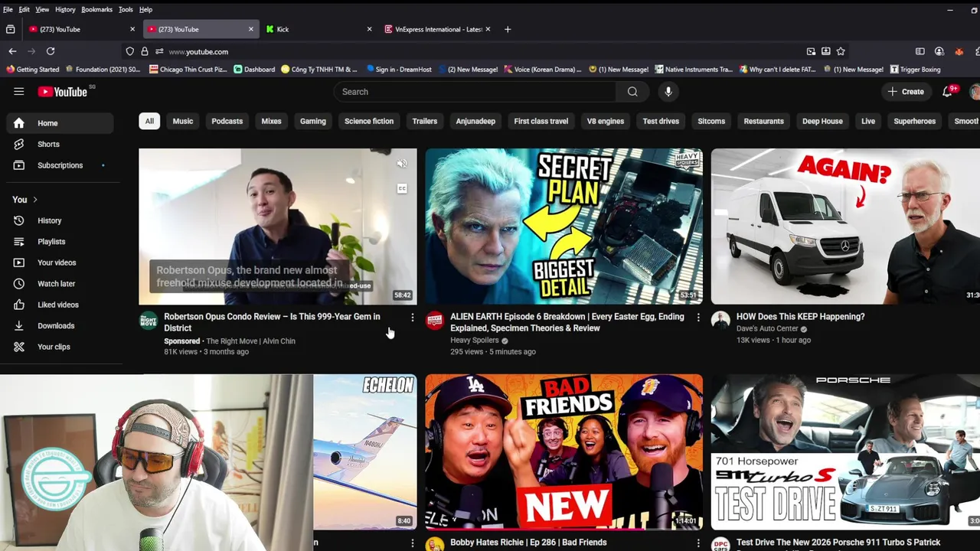Screen dimensions: 980x551
Task: Select the Deep House filter chip
Action: 822,121
